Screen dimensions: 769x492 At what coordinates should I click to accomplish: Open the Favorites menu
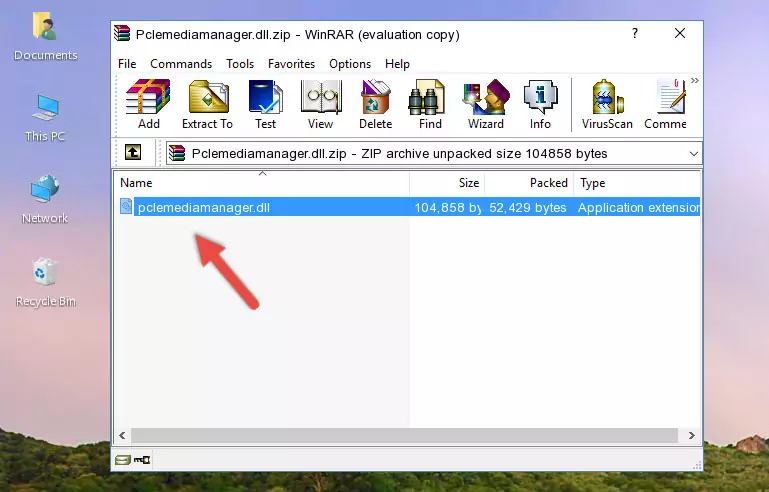(x=291, y=64)
